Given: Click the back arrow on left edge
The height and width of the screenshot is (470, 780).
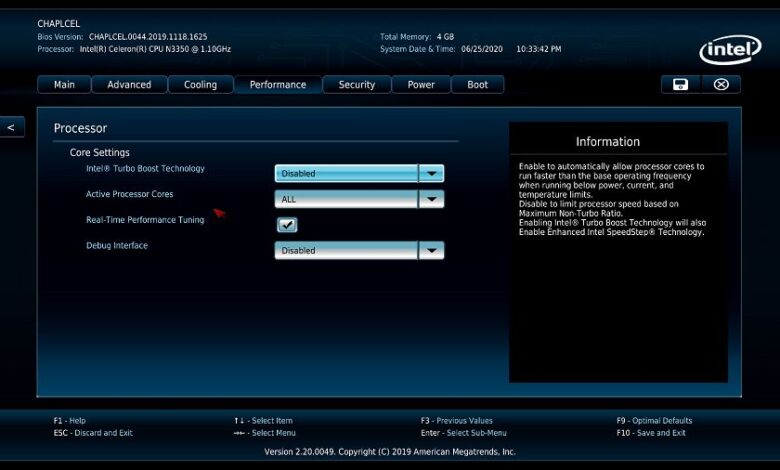Looking at the screenshot, I should (11, 127).
